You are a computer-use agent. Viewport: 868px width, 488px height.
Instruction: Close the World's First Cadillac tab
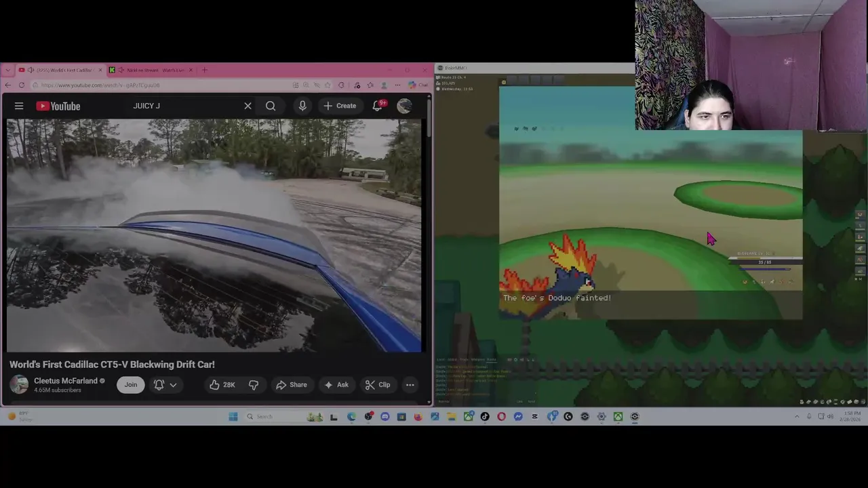point(100,70)
